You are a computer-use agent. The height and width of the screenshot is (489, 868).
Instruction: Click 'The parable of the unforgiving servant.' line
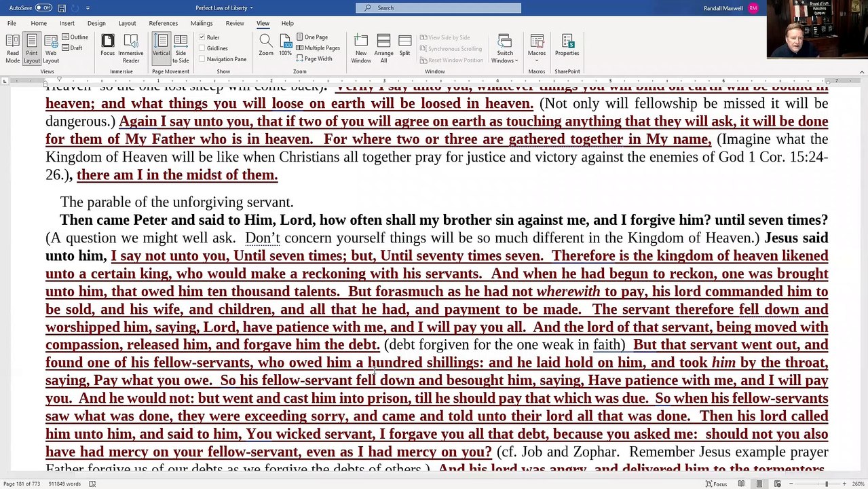point(176,202)
